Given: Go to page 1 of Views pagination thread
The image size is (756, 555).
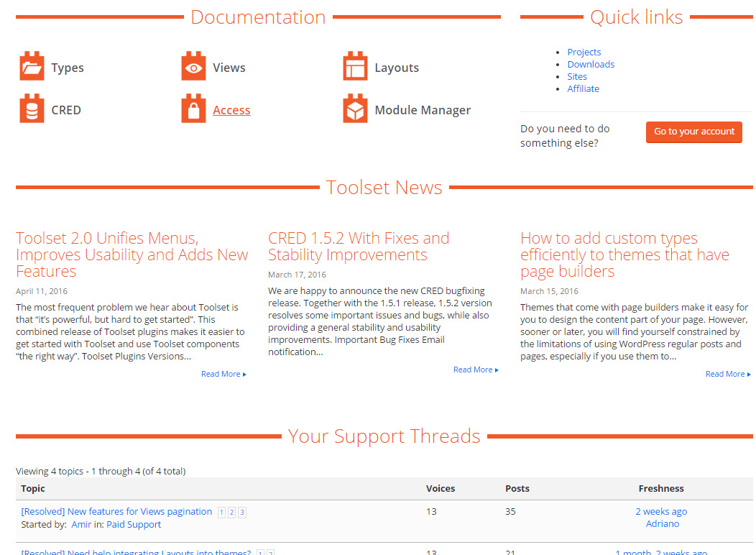Looking at the screenshot, I should point(221,513).
